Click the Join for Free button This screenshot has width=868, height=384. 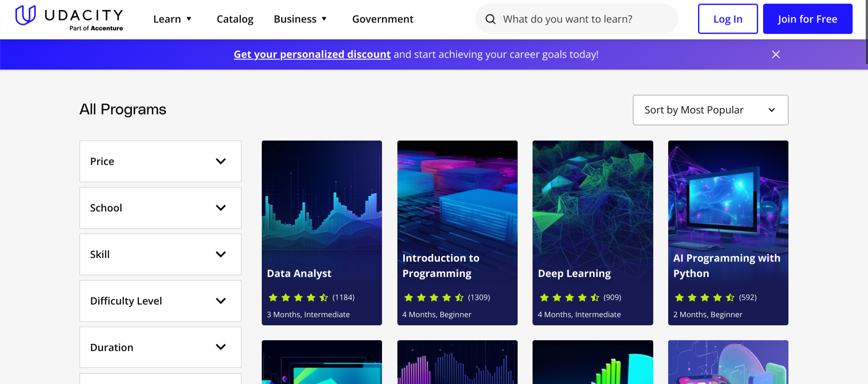807,19
